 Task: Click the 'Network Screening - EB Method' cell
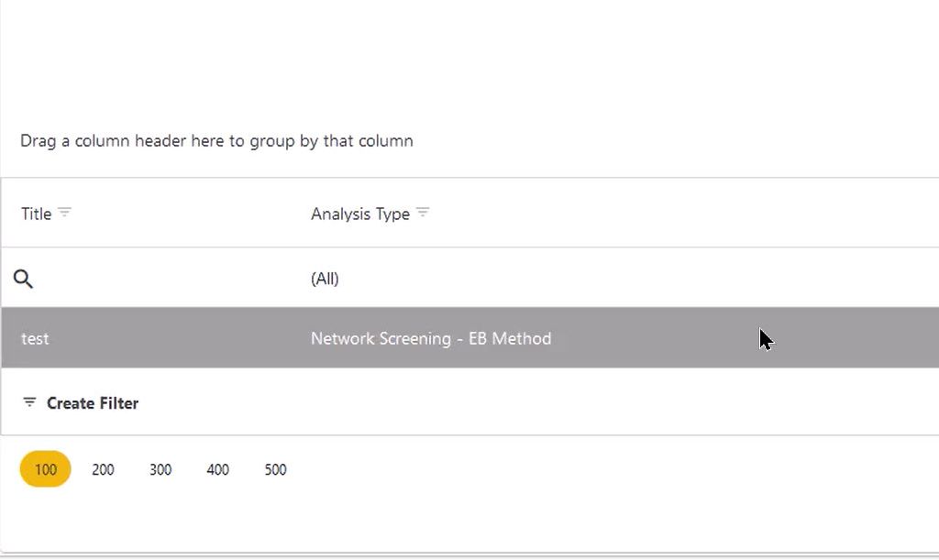click(431, 338)
